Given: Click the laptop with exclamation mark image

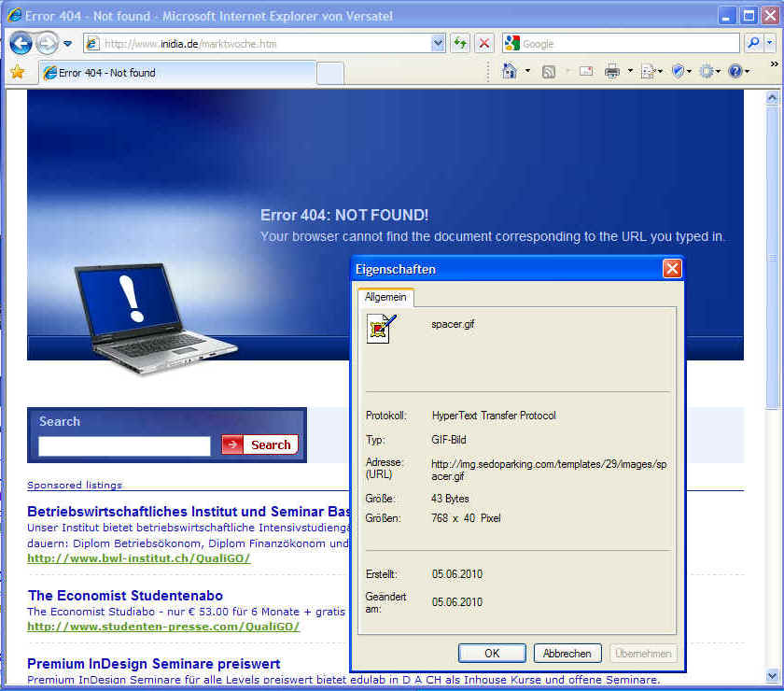Looking at the screenshot, I should [x=155, y=317].
